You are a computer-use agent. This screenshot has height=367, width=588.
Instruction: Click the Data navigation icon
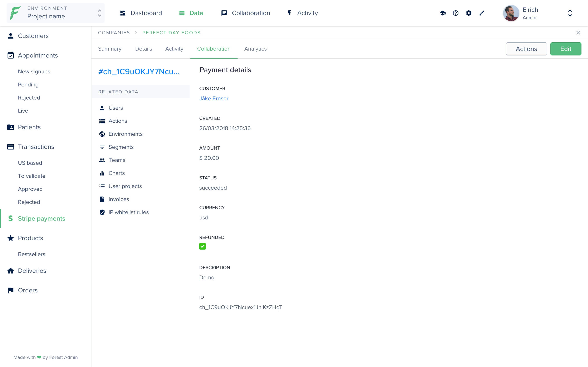(x=183, y=13)
